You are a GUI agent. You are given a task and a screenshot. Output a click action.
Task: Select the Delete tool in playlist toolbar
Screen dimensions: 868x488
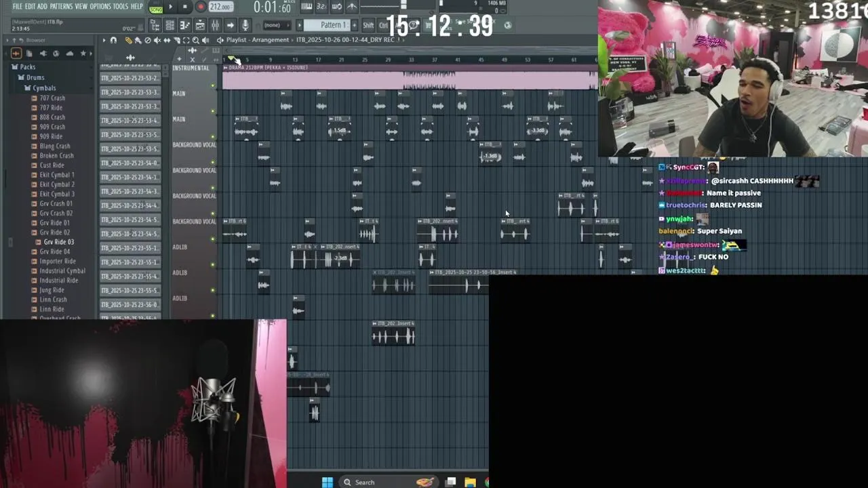point(147,40)
